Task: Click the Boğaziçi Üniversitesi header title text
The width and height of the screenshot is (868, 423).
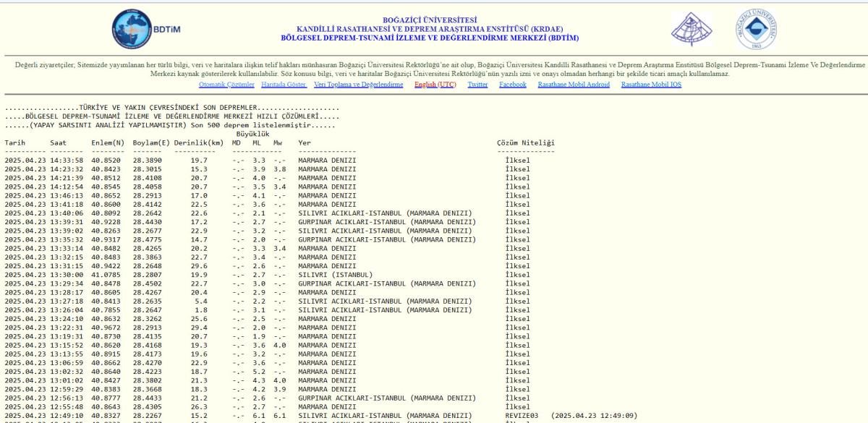Action: [x=430, y=20]
